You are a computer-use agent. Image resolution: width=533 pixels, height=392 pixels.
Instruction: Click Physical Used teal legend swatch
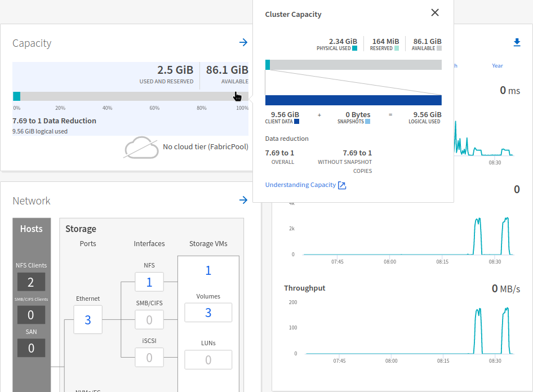(x=354, y=48)
